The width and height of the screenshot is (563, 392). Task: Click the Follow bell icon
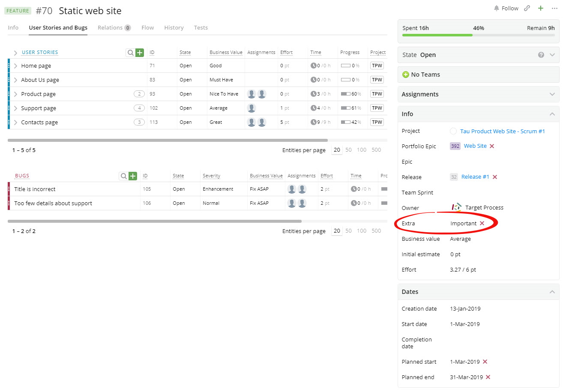[x=497, y=8]
